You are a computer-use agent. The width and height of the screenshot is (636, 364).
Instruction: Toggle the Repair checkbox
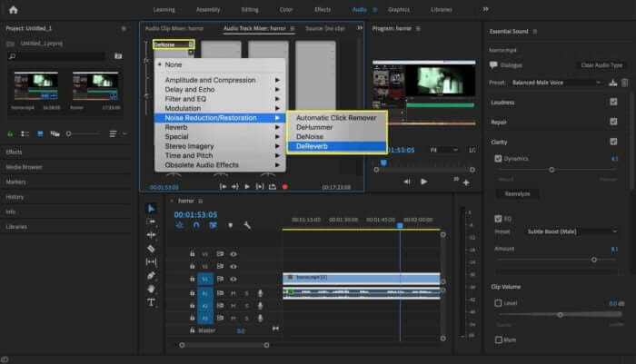coord(613,122)
